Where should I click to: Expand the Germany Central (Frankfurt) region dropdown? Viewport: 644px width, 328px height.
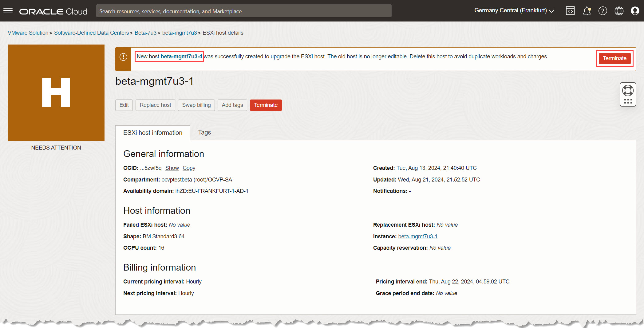(x=514, y=10)
